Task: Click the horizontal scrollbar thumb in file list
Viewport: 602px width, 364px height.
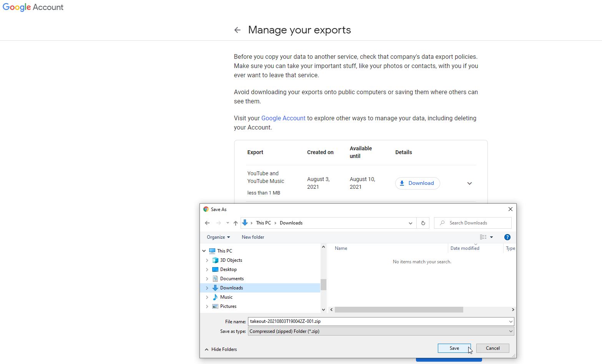Action: coord(399,310)
